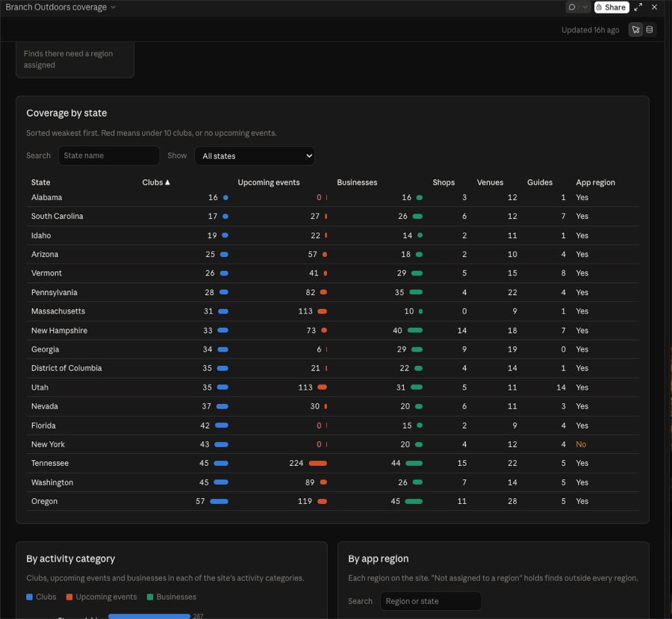Click the Updated 16h ago timestamp
Screen dimensions: 672x619
pos(590,30)
